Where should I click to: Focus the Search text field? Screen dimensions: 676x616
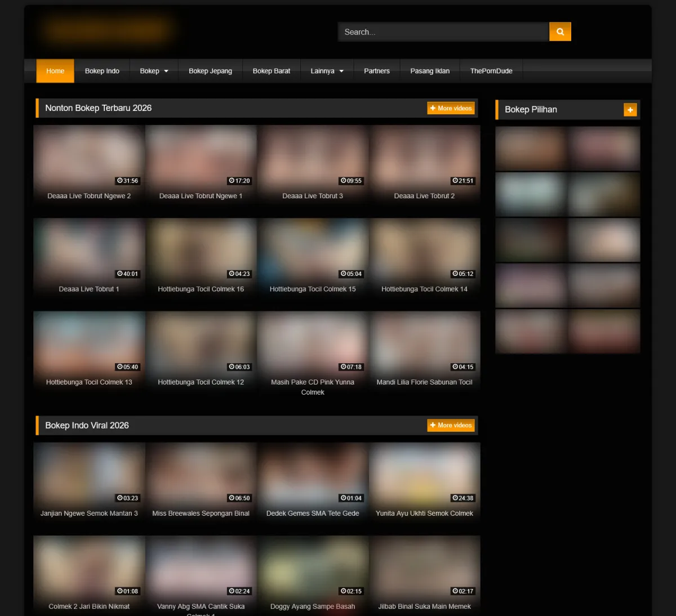coord(443,32)
